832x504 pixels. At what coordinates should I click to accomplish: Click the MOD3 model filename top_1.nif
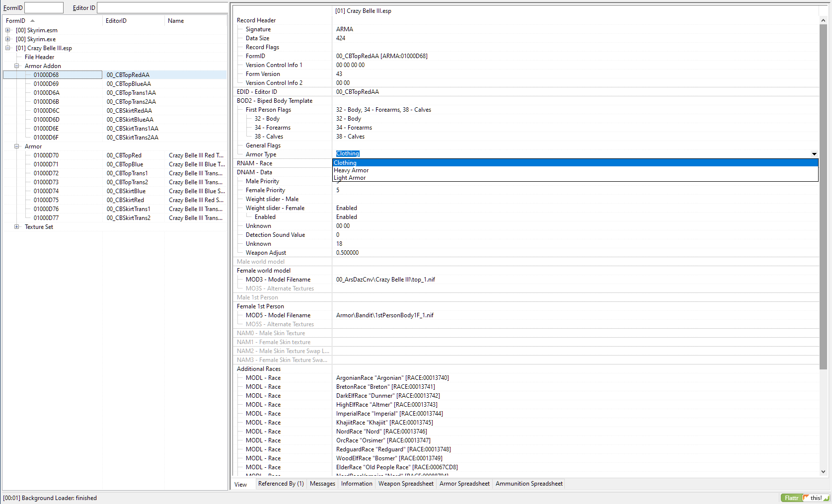point(385,280)
